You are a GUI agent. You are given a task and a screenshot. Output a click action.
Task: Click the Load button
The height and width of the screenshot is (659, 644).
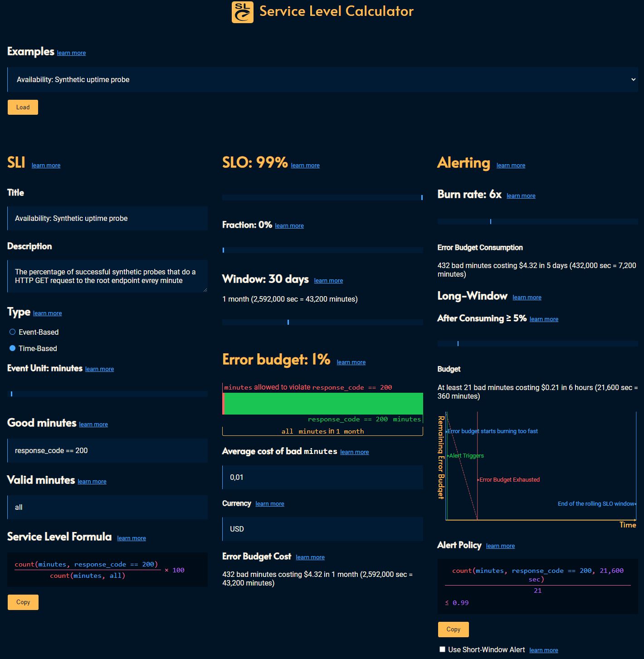click(x=22, y=107)
